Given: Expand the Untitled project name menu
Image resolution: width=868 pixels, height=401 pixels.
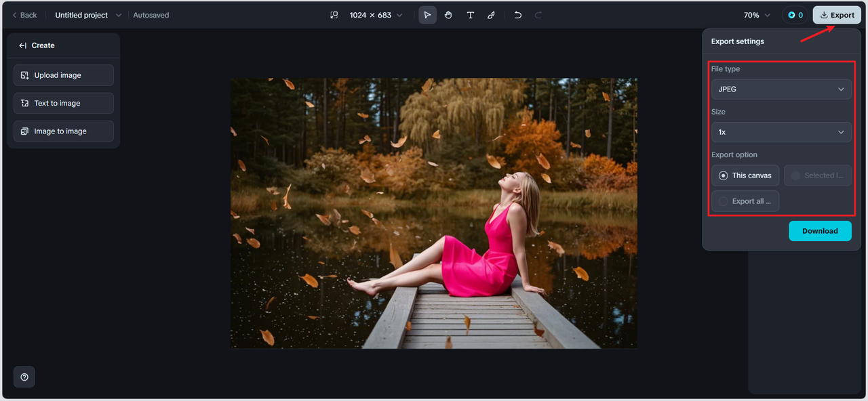Looking at the screenshot, I should tap(119, 15).
